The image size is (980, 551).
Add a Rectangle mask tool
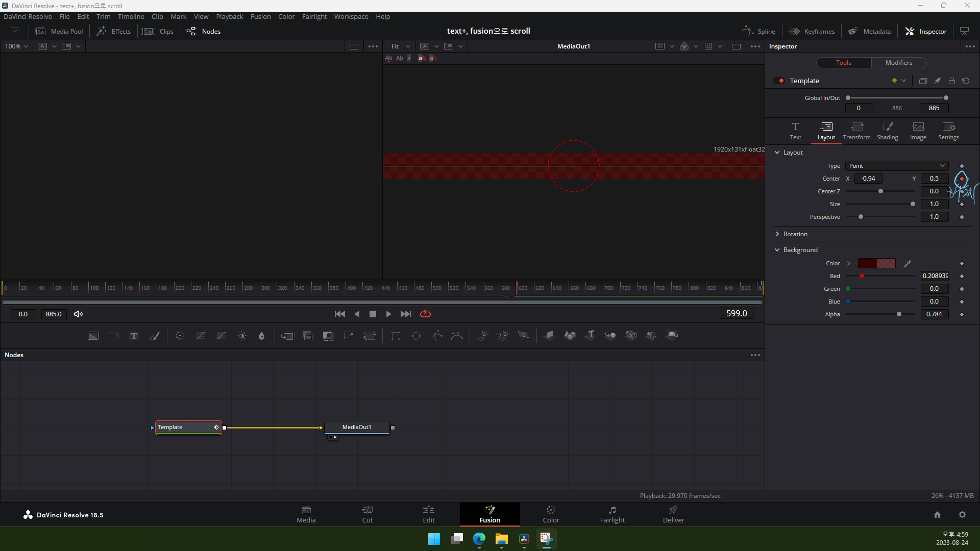point(396,336)
